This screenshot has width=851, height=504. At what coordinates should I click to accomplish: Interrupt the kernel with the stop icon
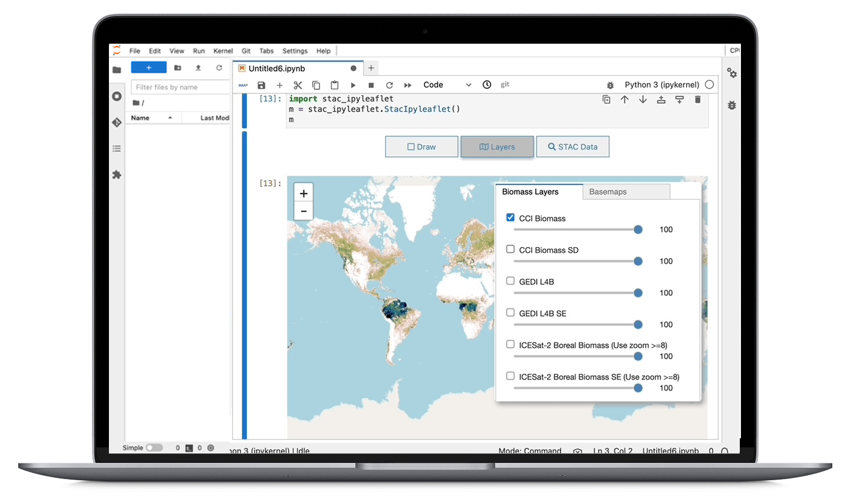click(x=371, y=85)
